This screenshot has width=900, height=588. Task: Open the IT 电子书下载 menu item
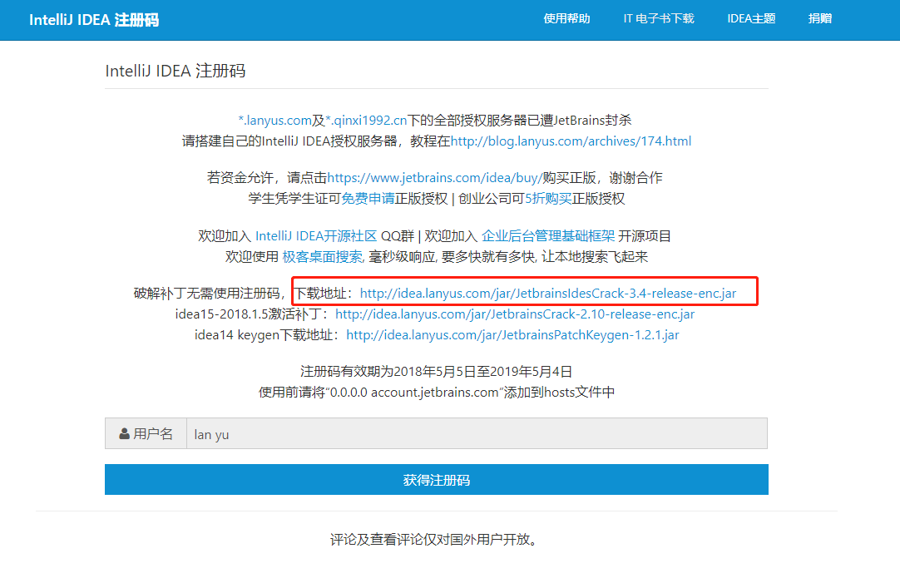pos(658,19)
